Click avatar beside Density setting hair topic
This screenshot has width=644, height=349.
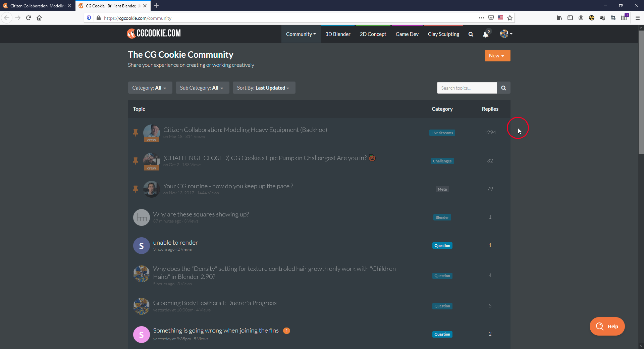142,274
